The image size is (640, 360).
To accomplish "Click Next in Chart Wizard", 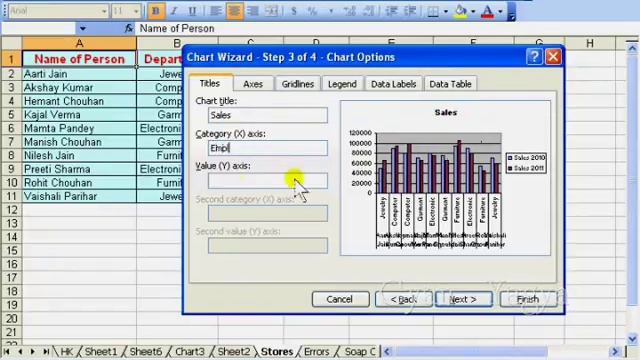I will coord(463,299).
